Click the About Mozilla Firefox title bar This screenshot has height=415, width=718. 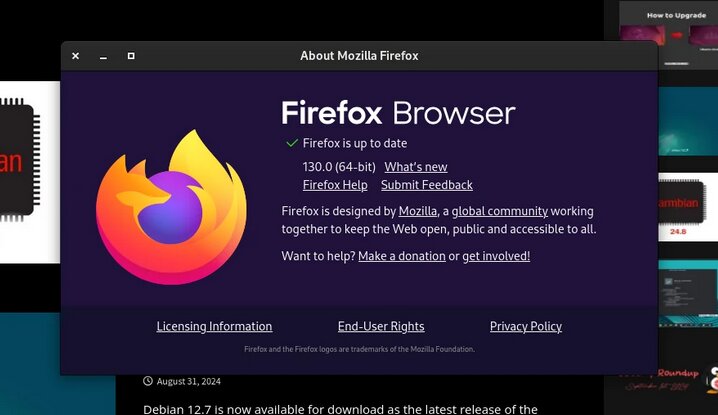(359, 56)
